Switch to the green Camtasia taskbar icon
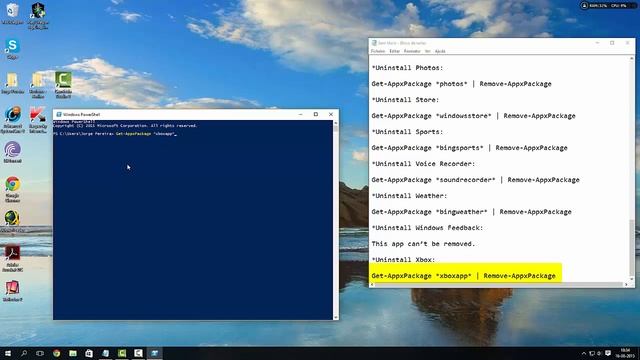Image resolution: width=640 pixels, height=360 pixels. pyautogui.click(x=122, y=353)
